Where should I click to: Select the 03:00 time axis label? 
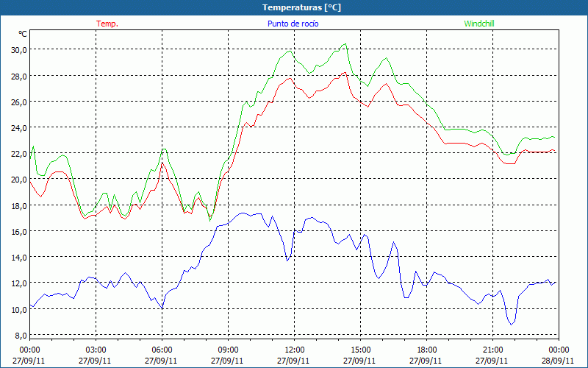[96, 350]
